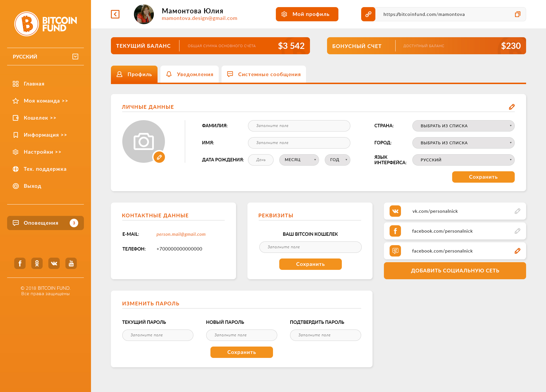The width and height of the screenshot is (546, 392).
Task: Click the Bitcoin Fund logo
Action: pyautogui.click(x=45, y=24)
